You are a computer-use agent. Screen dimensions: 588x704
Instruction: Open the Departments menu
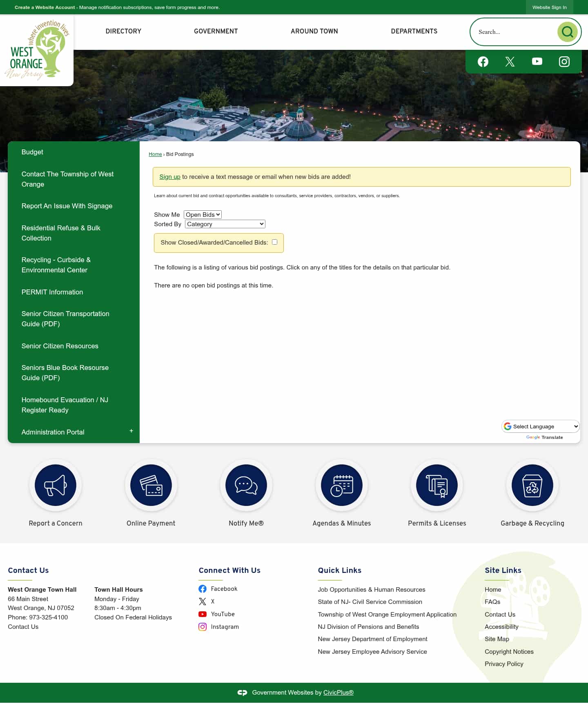(x=414, y=31)
